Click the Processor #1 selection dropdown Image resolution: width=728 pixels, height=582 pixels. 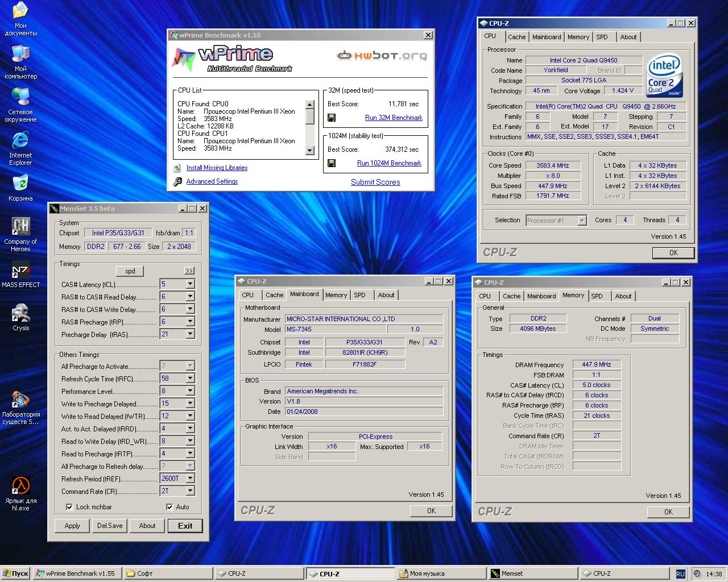(x=556, y=221)
